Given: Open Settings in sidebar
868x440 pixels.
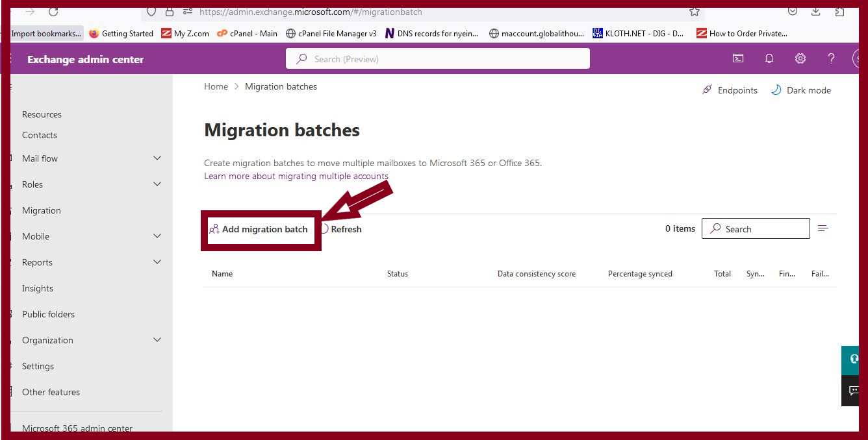Looking at the screenshot, I should pyautogui.click(x=38, y=366).
